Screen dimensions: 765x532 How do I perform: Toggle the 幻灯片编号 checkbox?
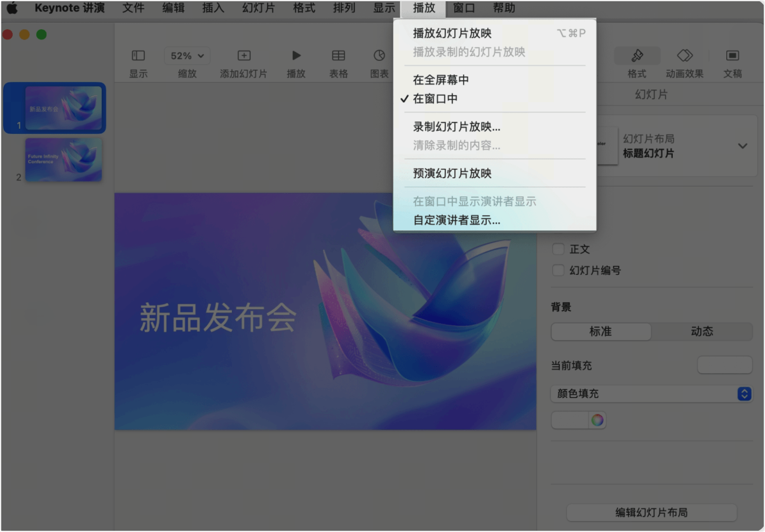(559, 270)
